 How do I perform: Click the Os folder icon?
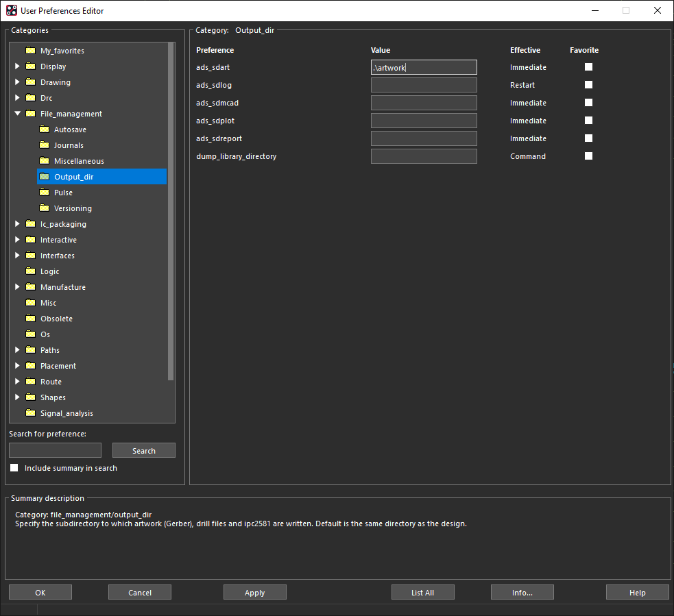31,334
